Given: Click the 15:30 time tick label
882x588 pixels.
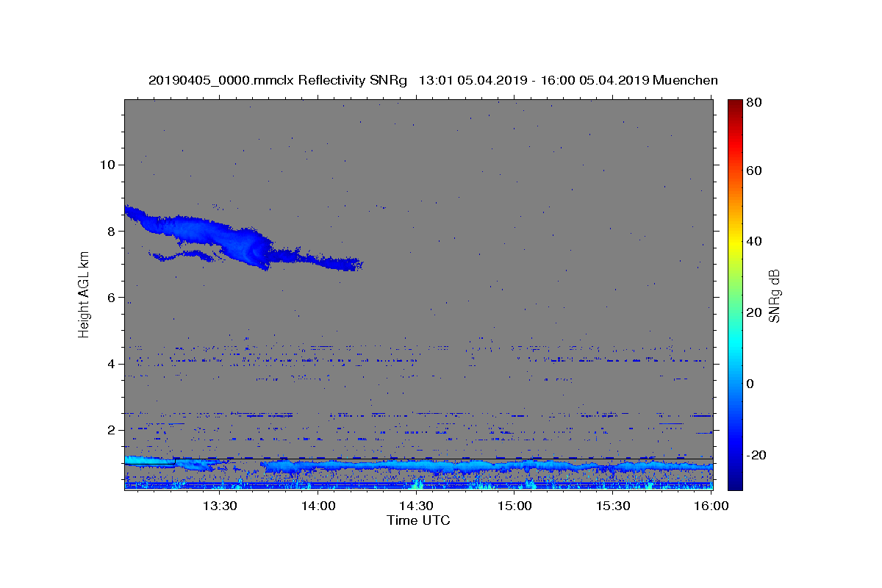Looking at the screenshot, I should click(613, 506).
